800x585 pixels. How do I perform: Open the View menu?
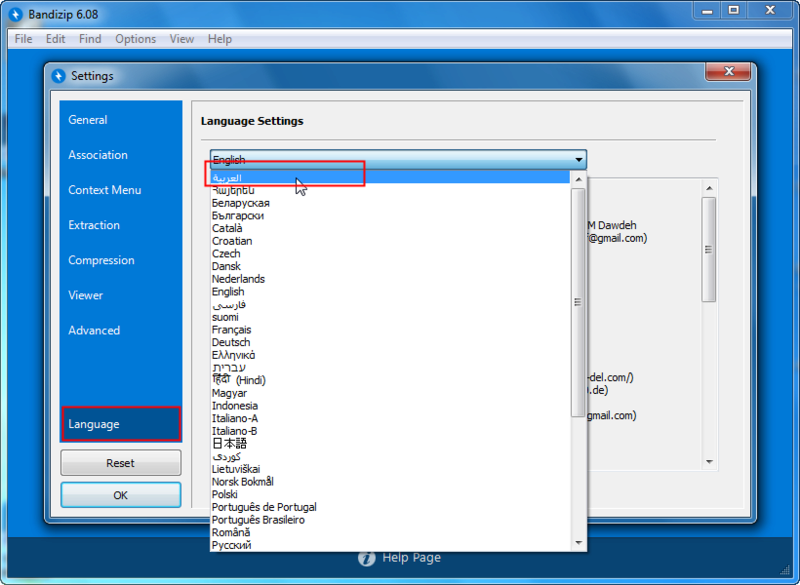pos(182,39)
